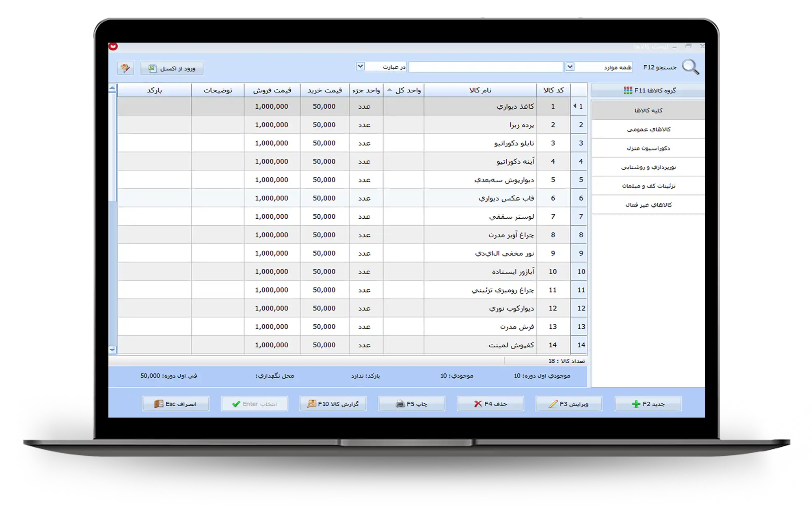Click the Excel import button

coord(172,68)
